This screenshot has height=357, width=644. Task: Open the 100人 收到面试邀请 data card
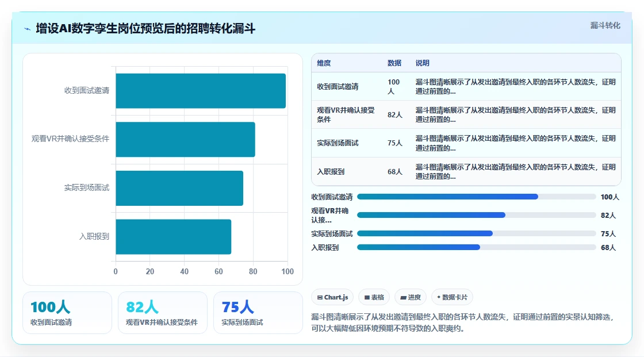(x=67, y=313)
